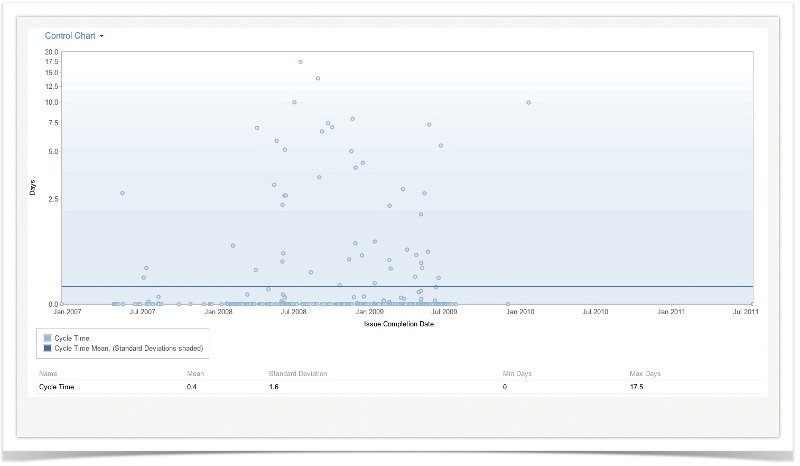Click the Issue Completion Date axis label

pyautogui.click(x=393, y=324)
